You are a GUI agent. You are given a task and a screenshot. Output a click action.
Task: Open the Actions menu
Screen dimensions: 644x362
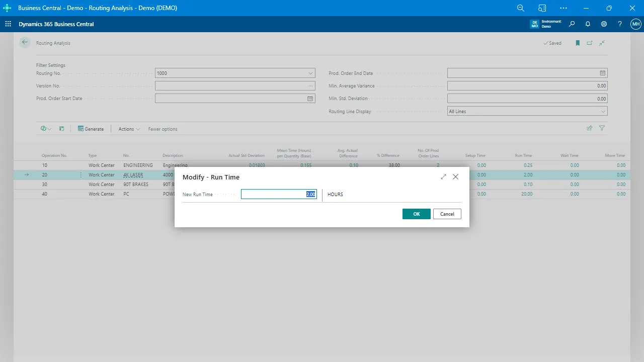coord(128,129)
